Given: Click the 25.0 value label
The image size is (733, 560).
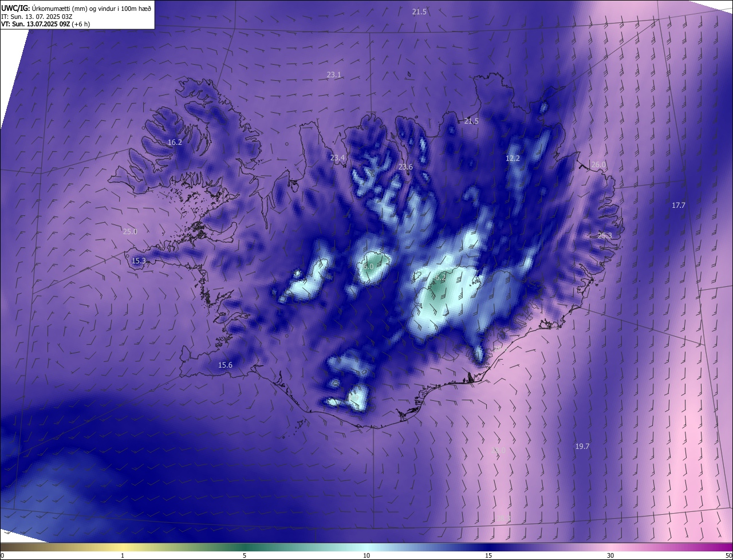Looking at the screenshot, I should (x=130, y=232).
